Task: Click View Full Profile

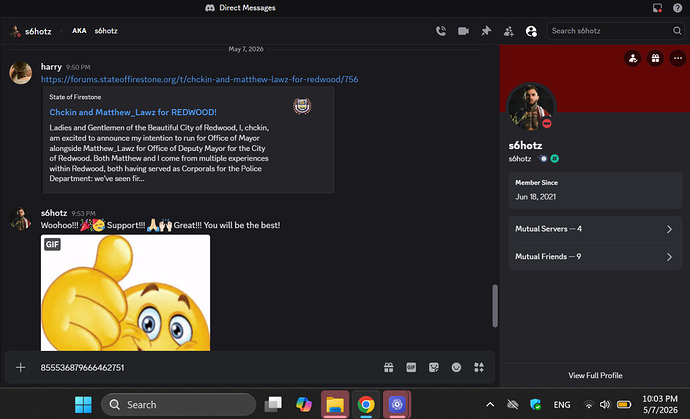Action: tap(595, 375)
